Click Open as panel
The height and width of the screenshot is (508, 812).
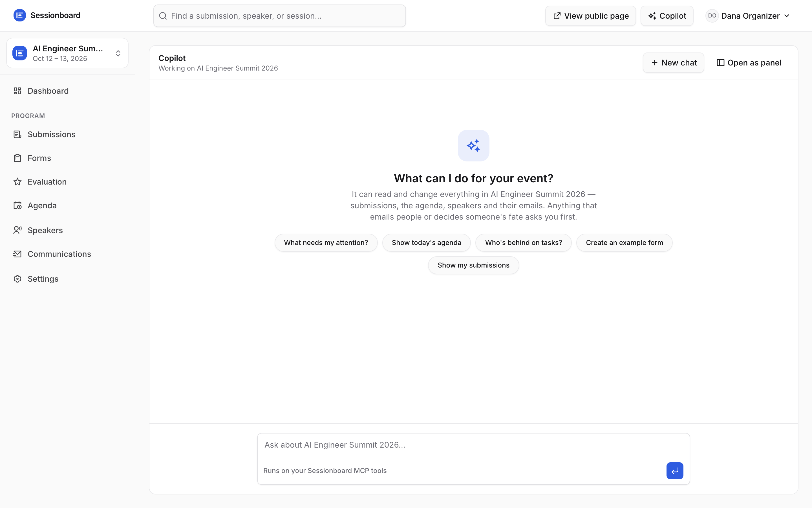click(x=749, y=63)
